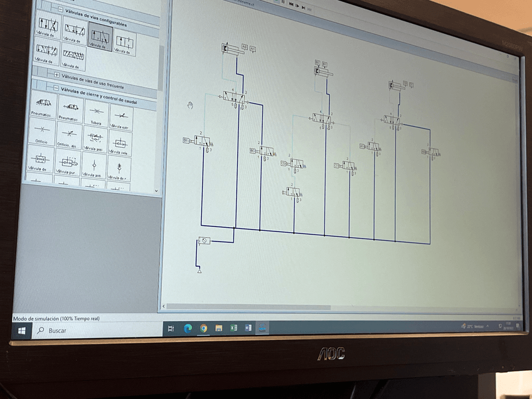532x399 pixels.
Task: Select the 5/2 valve below cylinder C
Action: click(x=392, y=120)
